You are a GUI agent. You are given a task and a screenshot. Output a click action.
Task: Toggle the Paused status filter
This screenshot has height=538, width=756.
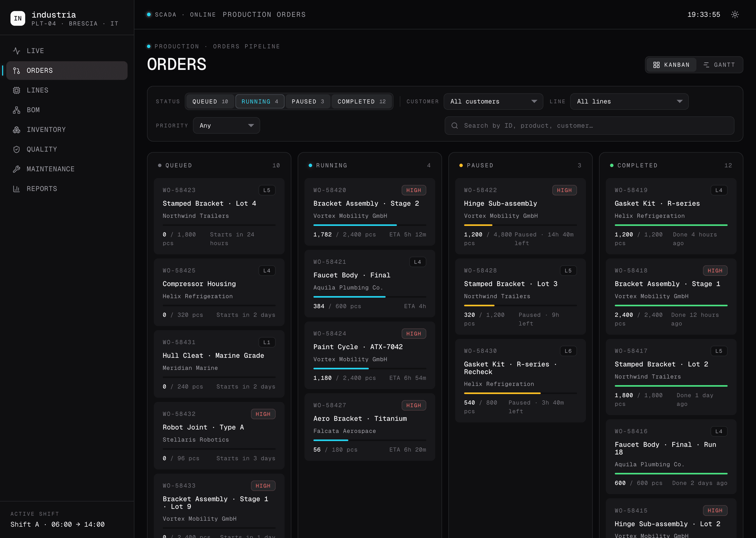pyautogui.click(x=308, y=101)
